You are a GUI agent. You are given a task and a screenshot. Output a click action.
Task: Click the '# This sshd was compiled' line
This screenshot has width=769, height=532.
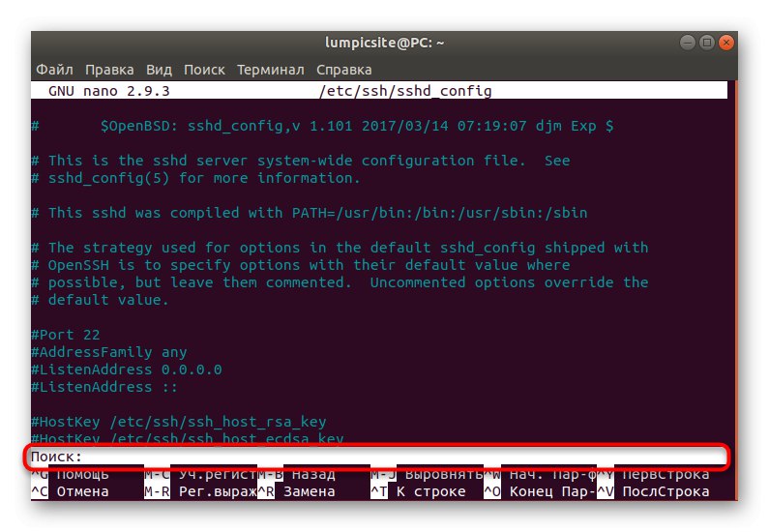pyautogui.click(x=309, y=213)
